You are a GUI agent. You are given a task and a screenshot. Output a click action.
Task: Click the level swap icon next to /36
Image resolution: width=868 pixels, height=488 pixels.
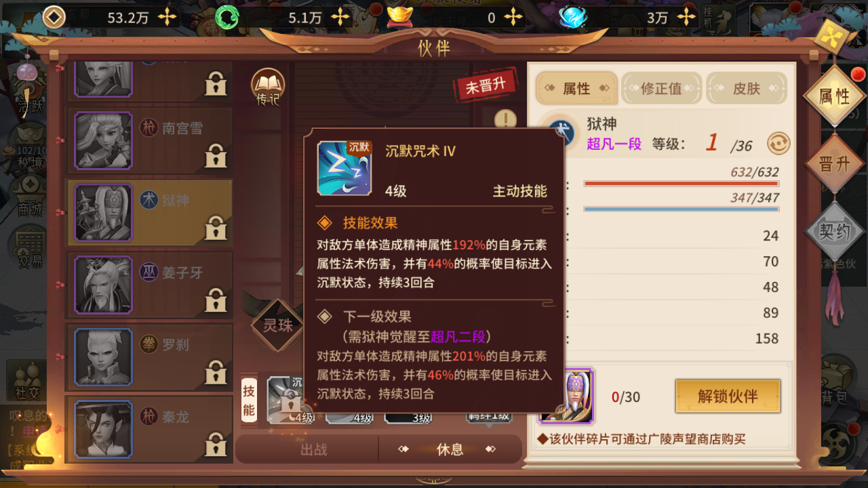tap(778, 144)
